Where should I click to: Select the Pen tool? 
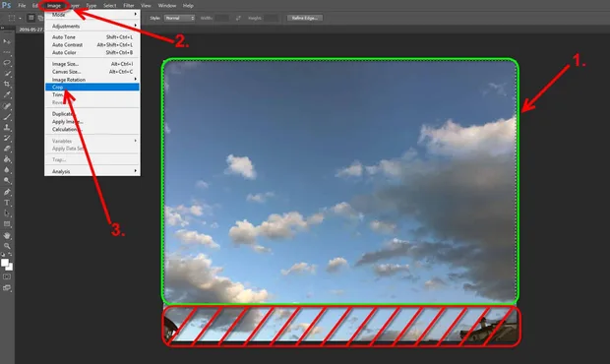[x=7, y=192]
